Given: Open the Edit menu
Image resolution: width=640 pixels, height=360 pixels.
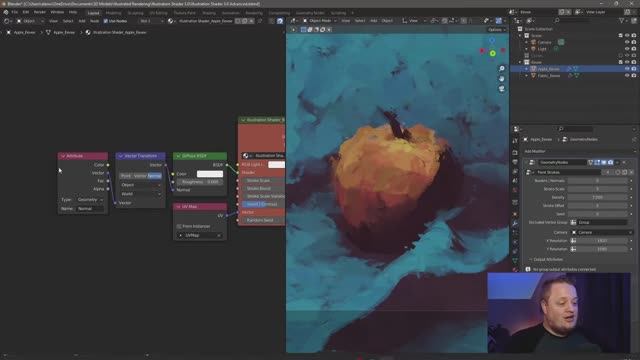Looking at the screenshot, I should [x=26, y=12].
